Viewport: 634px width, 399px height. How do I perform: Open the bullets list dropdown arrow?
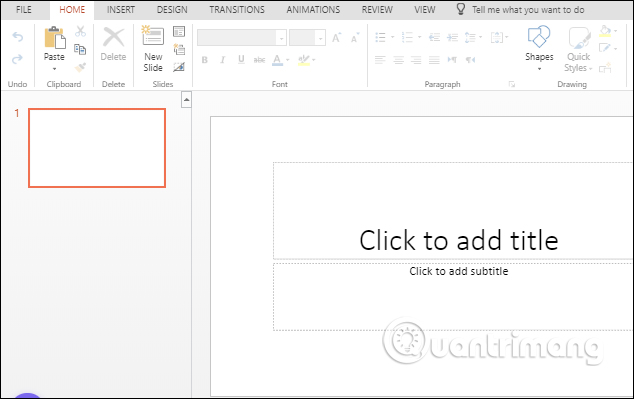point(392,37)
